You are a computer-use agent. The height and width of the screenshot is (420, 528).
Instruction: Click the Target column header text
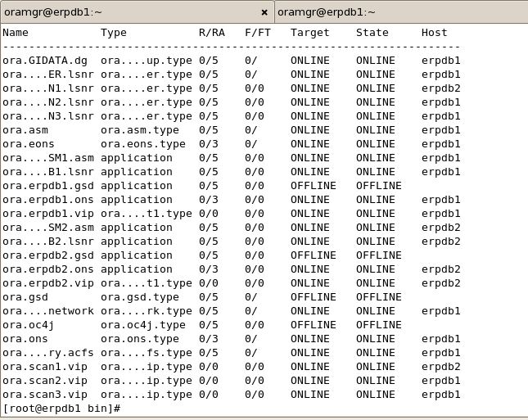[309, 33]
